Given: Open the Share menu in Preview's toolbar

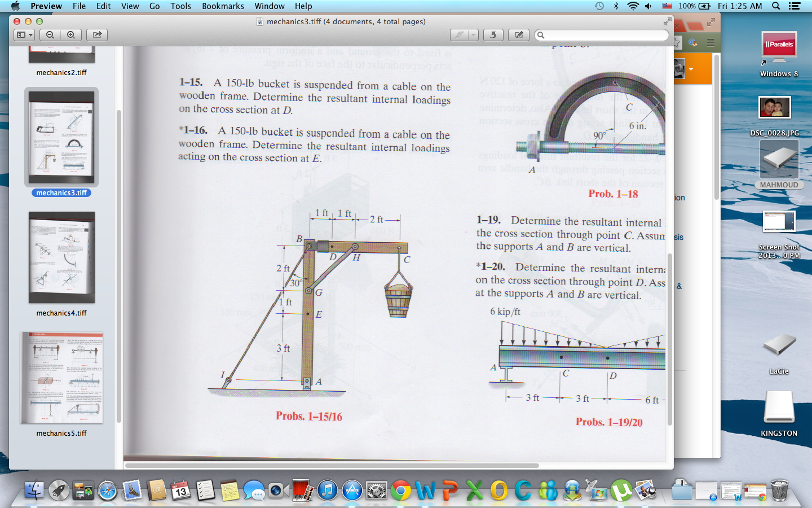Looking at the screenshot, I should 96,34.
